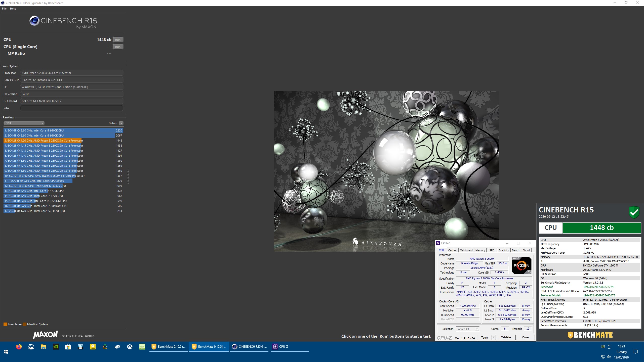
Task: Switch to the first BenchMate taskbar window
Action: click(169, 347)
